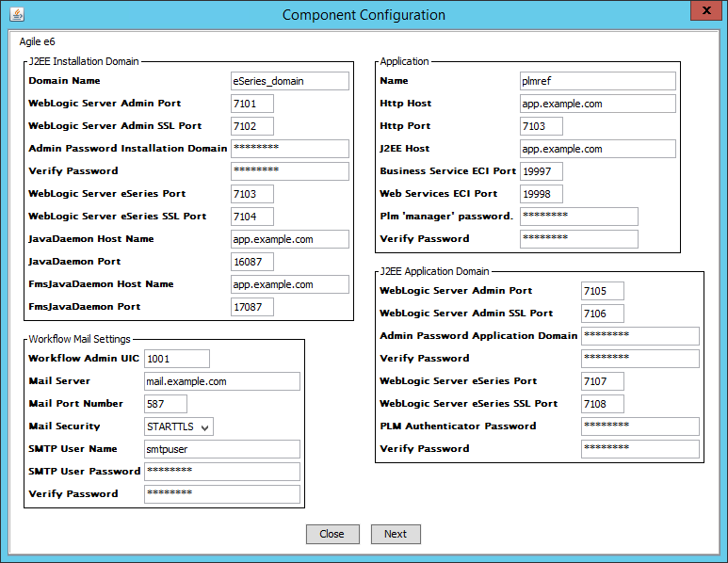The height and width of the screenshot is (563, 728).
Task: Click the Next button
Action: (396, 534)
